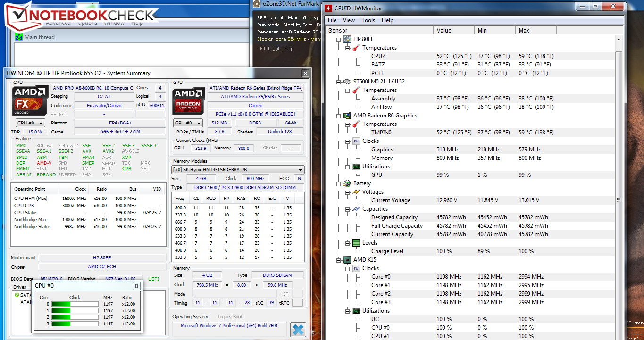This screenshot has width=644, height=340.
Task: Click the Min column header
Action: pyautogui.click(x=495, y=31)
